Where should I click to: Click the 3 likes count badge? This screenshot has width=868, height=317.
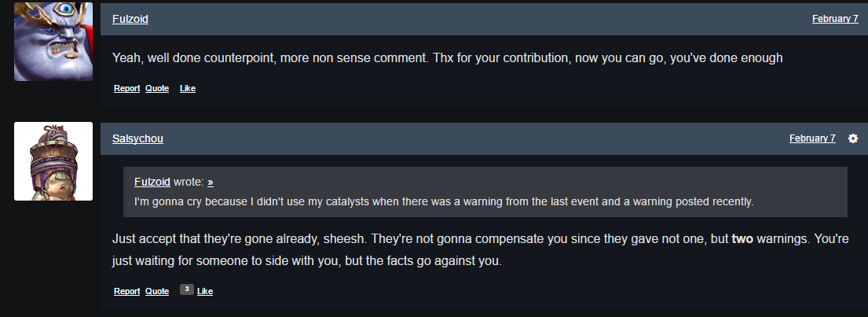(186, 289)
